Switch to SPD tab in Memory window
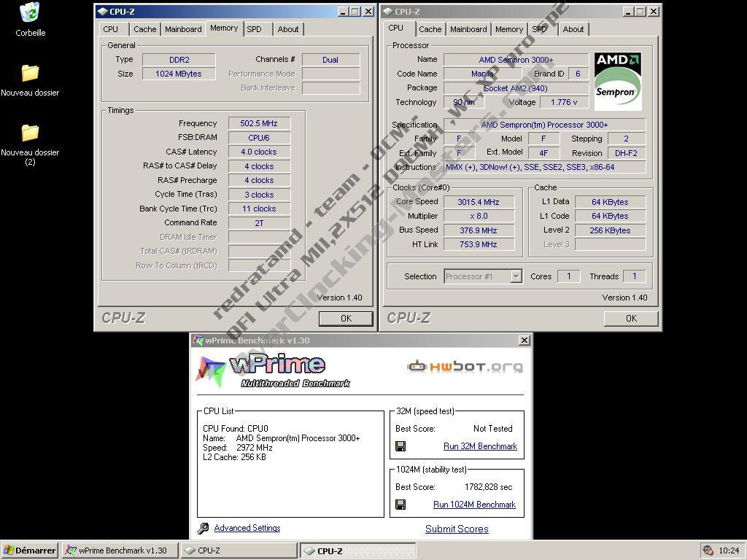Viewport: 747px width, 560px height. click(255, 29)
